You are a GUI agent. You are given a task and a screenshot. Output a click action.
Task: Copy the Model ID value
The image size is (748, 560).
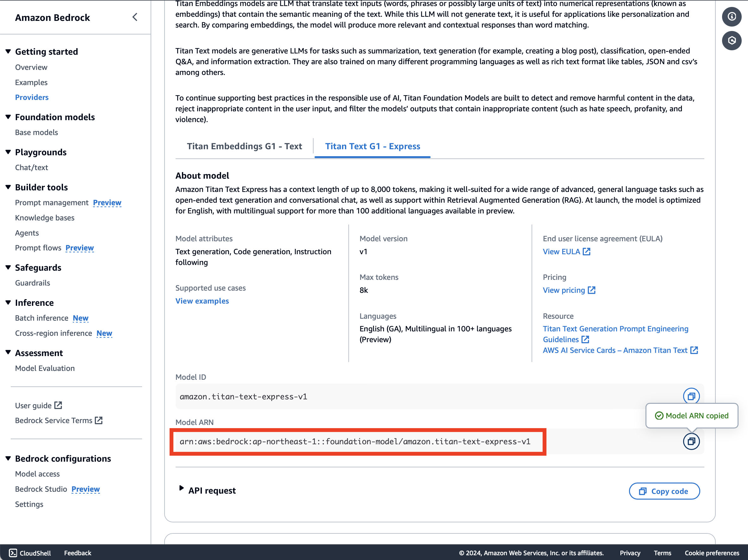click(x=691, y=396)
